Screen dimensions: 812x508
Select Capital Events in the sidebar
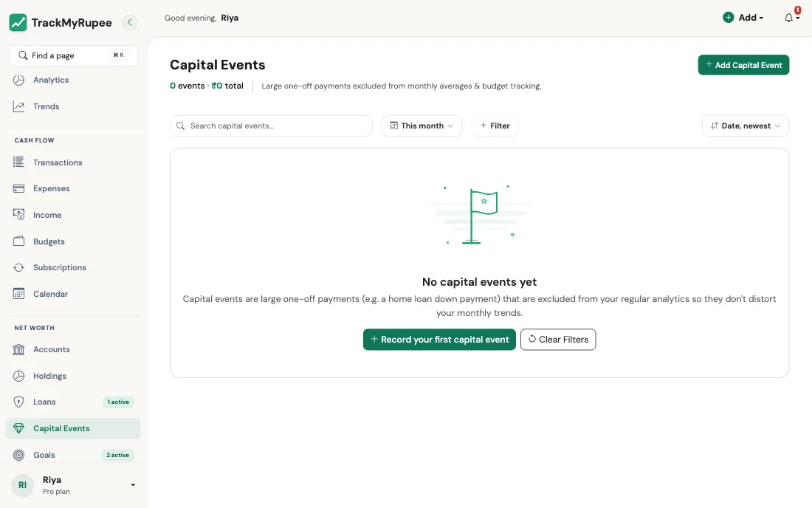point(74,428)
